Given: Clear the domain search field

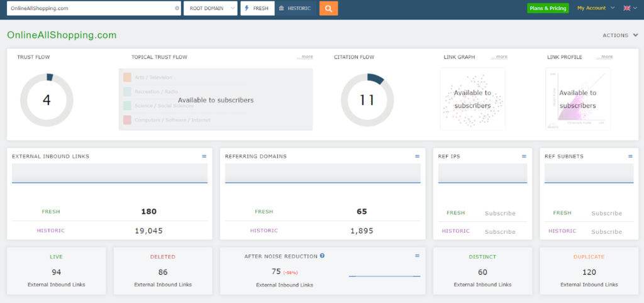Looking at the screenshot, I should 177,9.
